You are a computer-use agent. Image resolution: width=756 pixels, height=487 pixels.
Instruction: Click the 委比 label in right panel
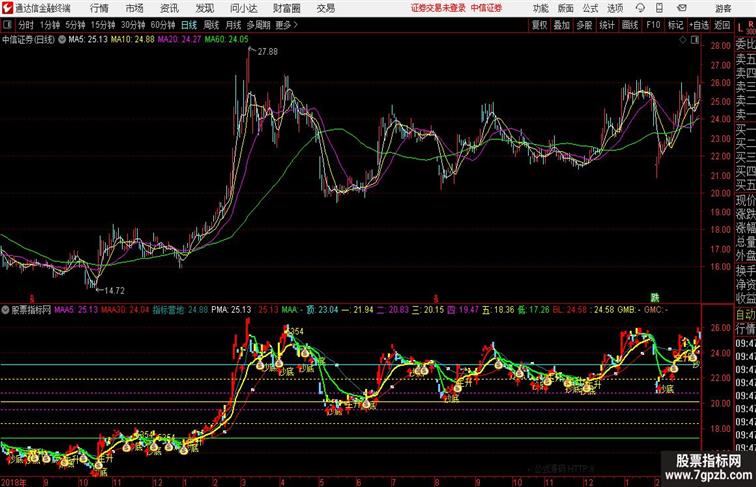[x=745, y=45]
